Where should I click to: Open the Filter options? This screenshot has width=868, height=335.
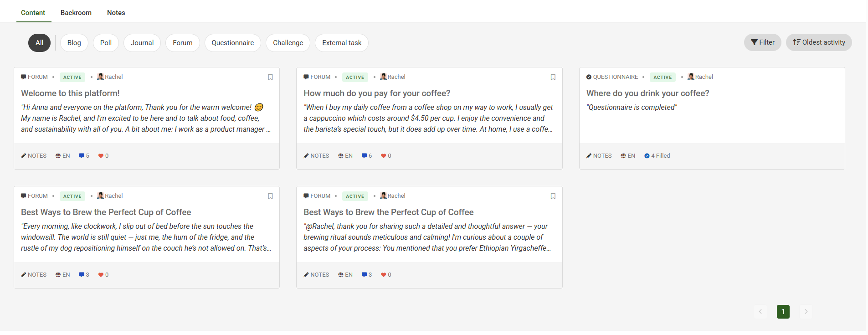click(762, 42)
